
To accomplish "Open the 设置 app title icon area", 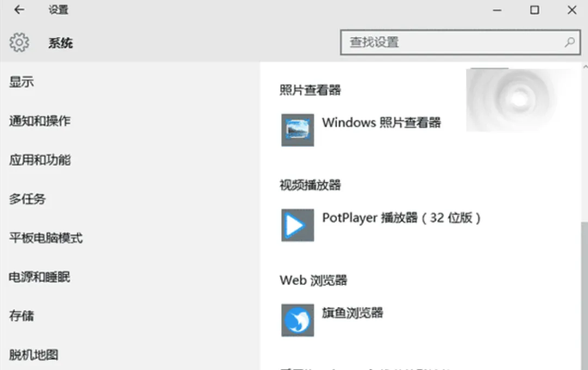I will [x=58, y=10].
